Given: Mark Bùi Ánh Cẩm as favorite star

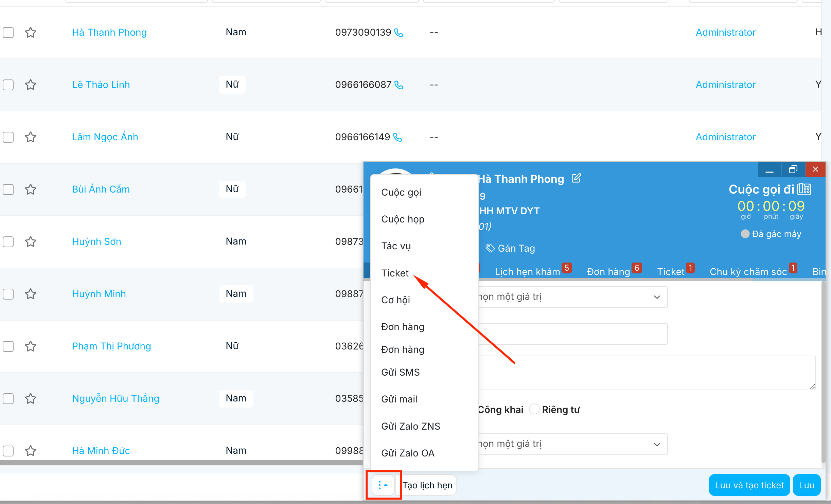Looking at the screenshot, I should point(31,190).
